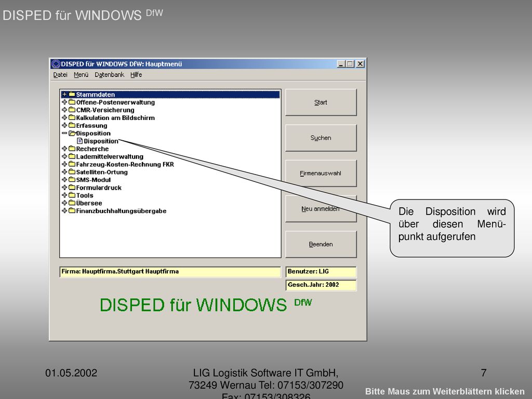Image resolution: width=532 pixels, height=399 pixels.
Task: Select the Disposition child menu entry
Action: tap(101, 141)
